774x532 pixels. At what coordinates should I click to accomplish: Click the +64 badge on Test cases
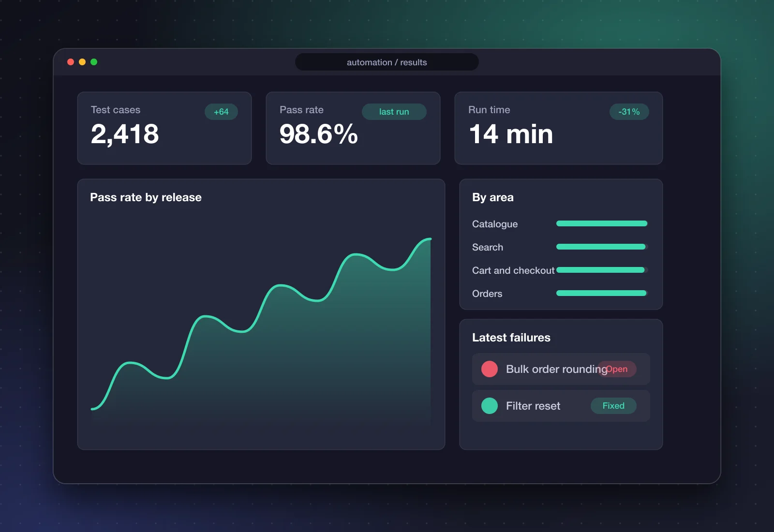pyautogui.click(x=221, y=112)
